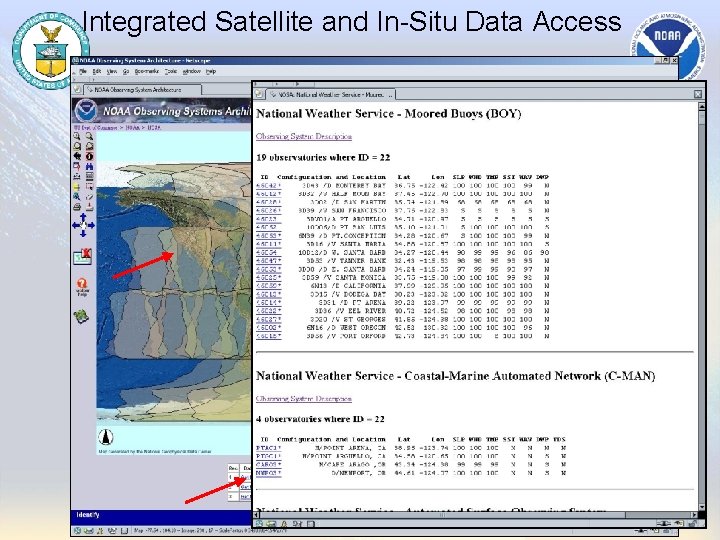Open the Go menu
Image resolution: width=720 pixels, height=540 pixels.
coord(126,72)
